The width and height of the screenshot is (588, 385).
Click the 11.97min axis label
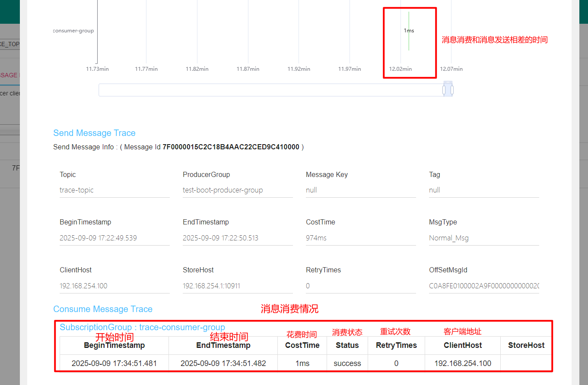point(350,69)
